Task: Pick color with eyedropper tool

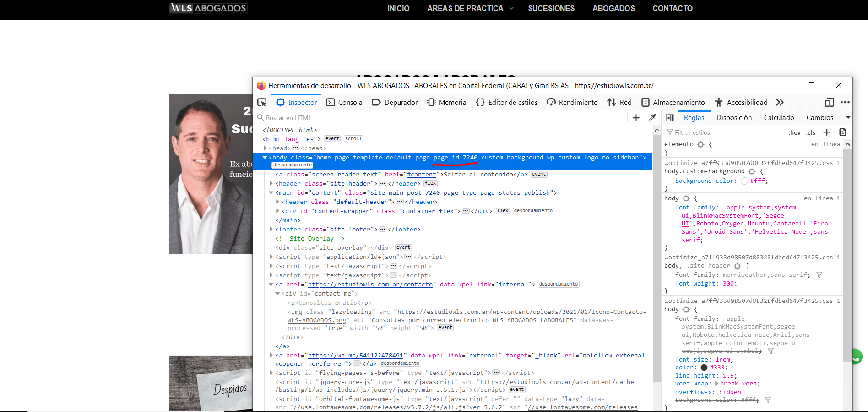Action: tap(652, 118)
